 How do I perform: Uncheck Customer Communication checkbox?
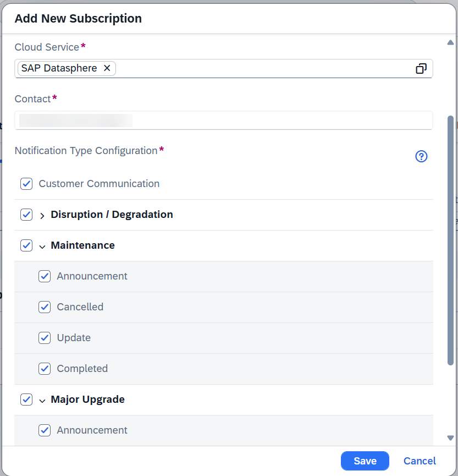coord(26,184)
